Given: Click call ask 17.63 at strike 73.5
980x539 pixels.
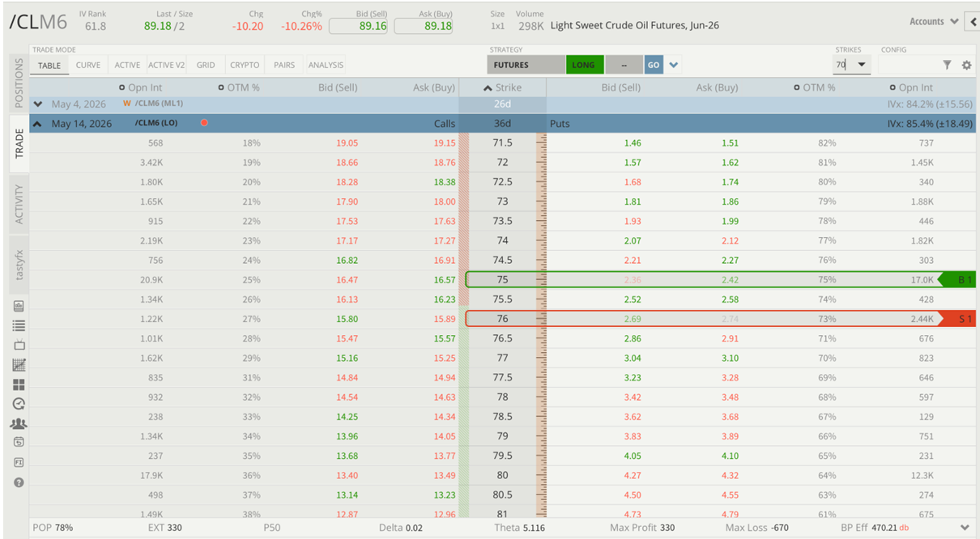Looking at the screenshot, I should point(444,221).
